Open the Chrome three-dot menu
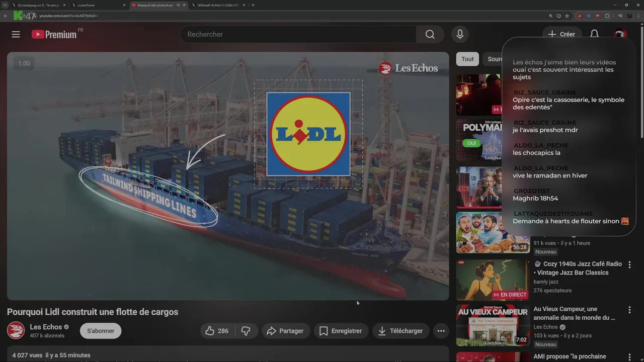 pyautogui.click(x=637, y=16)
